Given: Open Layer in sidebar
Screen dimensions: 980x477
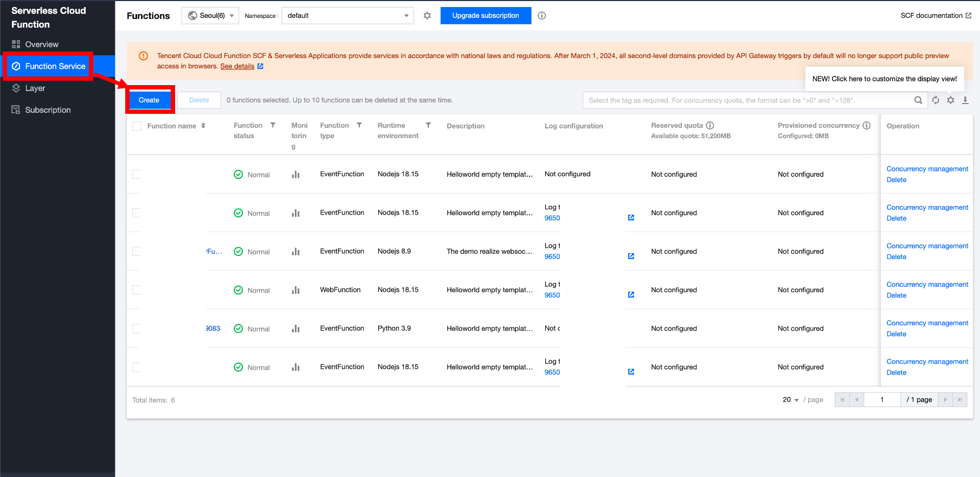Looking at the screenshot, I should pos(35,88).
